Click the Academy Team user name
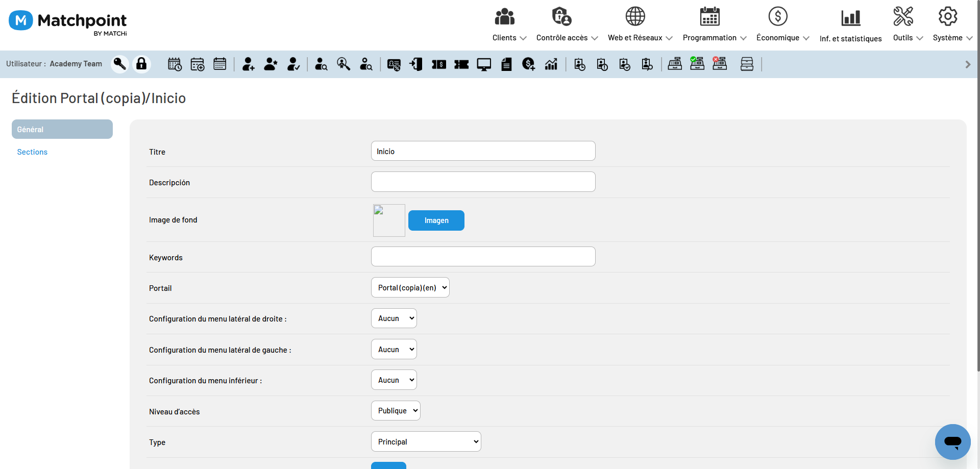 (x=76, y=64)
